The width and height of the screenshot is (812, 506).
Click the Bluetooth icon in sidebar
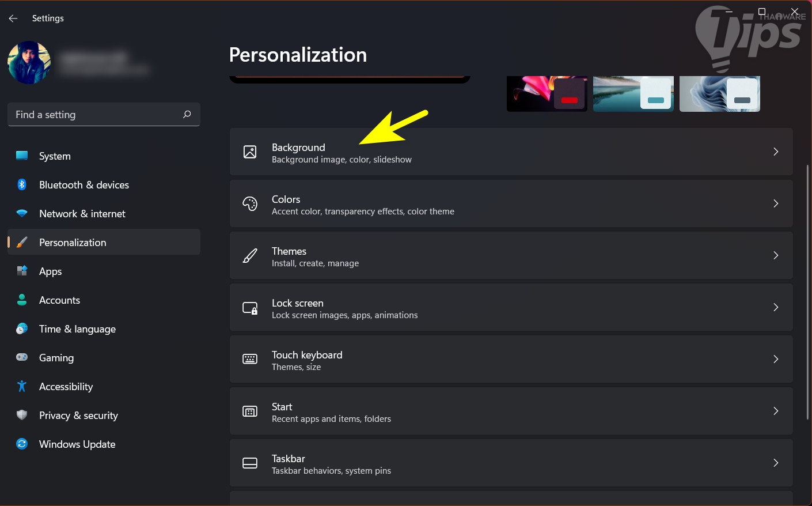tap(22, 184)
